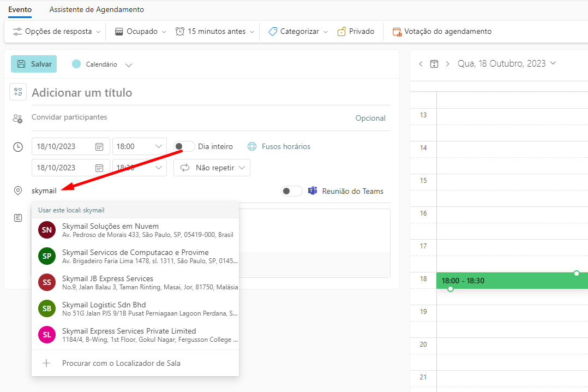The height and width of the screenshot is (392, 588).
Task: Select Skymail Soluções em Nuvem suggestion
Action: [135, 230]
